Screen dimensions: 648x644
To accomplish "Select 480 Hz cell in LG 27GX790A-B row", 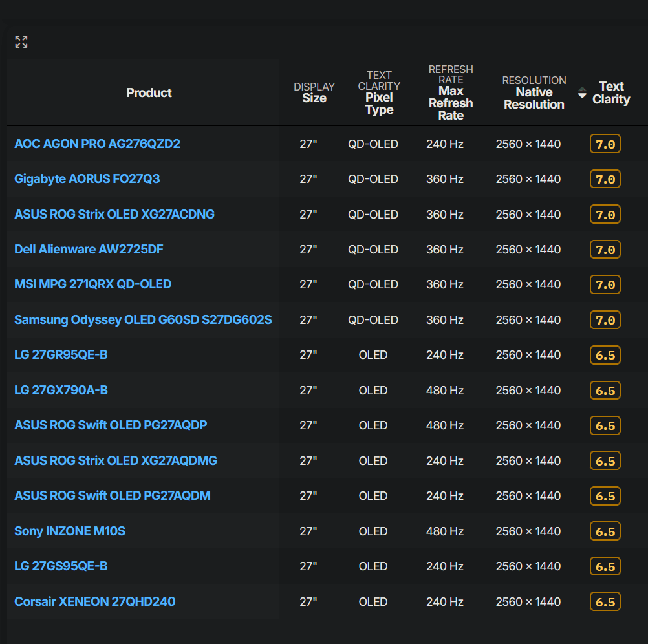I will tap(445, 391).
